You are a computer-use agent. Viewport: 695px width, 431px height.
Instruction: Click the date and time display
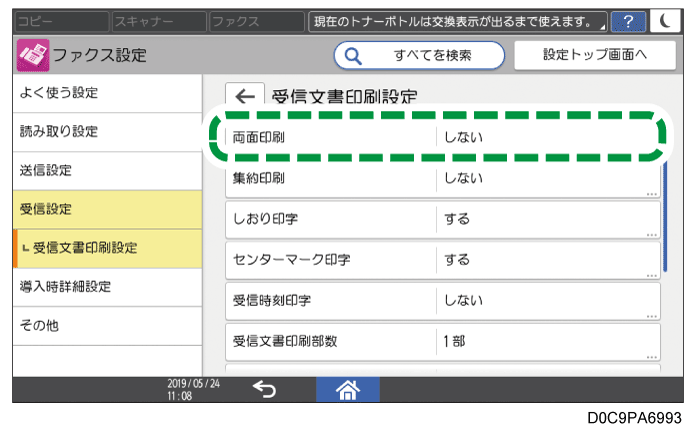(x=193, y=390)
